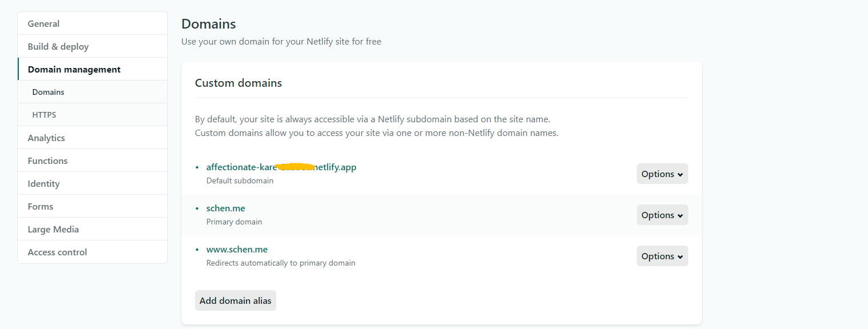868x329 pixels.
Task: Open the www.schen.me domain link
Action: 237,249
